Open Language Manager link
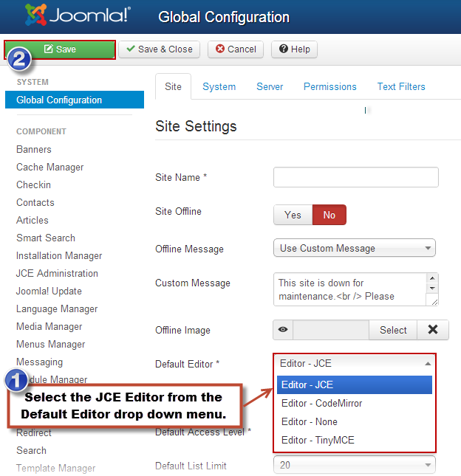This screenshot has height=476, width=461. point(57,309)
